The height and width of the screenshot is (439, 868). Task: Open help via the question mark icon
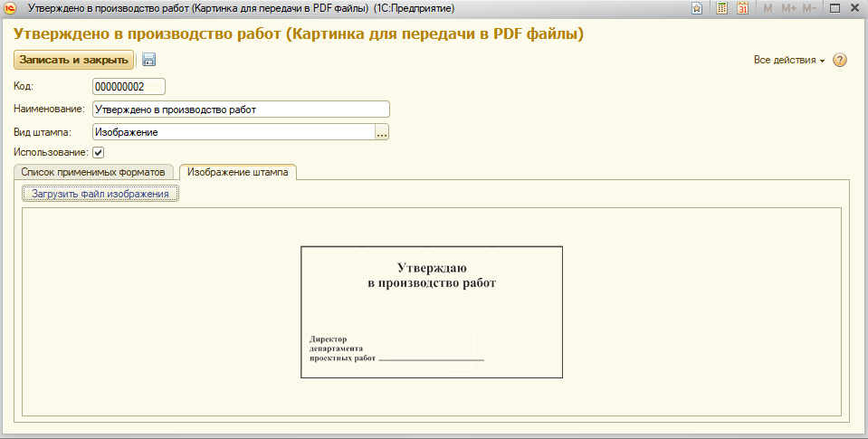(x=840, y=60)
